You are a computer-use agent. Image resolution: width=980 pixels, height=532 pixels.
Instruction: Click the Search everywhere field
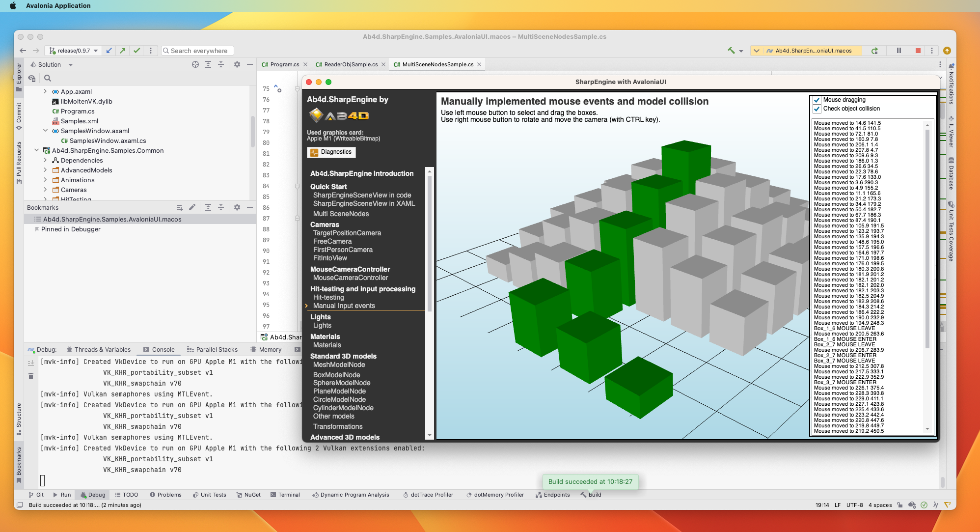pyautogui.click(x=197, y=51)
